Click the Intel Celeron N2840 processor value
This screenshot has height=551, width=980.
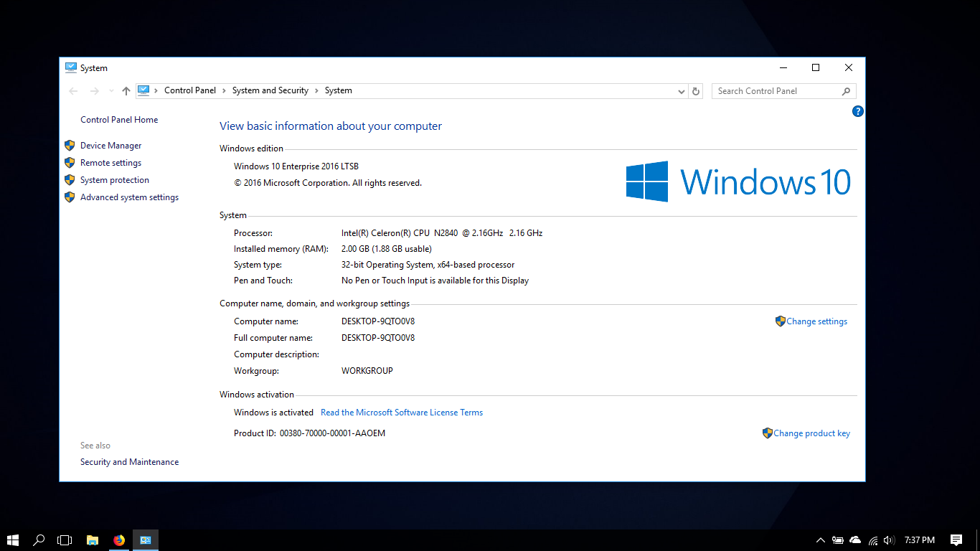click(x=442, y=233)
